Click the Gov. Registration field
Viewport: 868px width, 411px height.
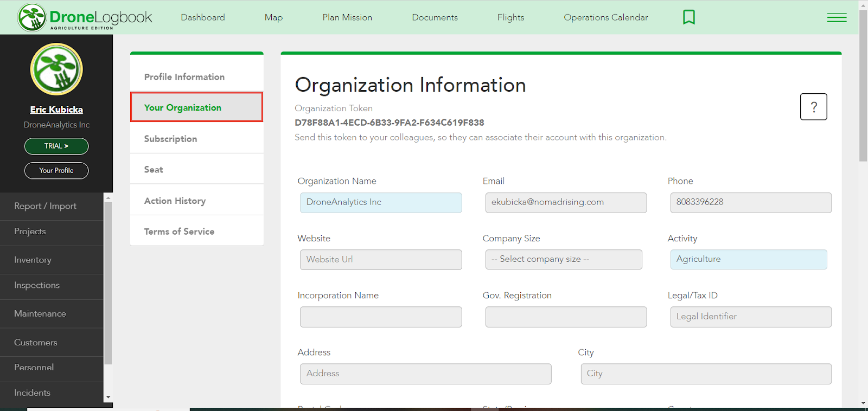566,317
